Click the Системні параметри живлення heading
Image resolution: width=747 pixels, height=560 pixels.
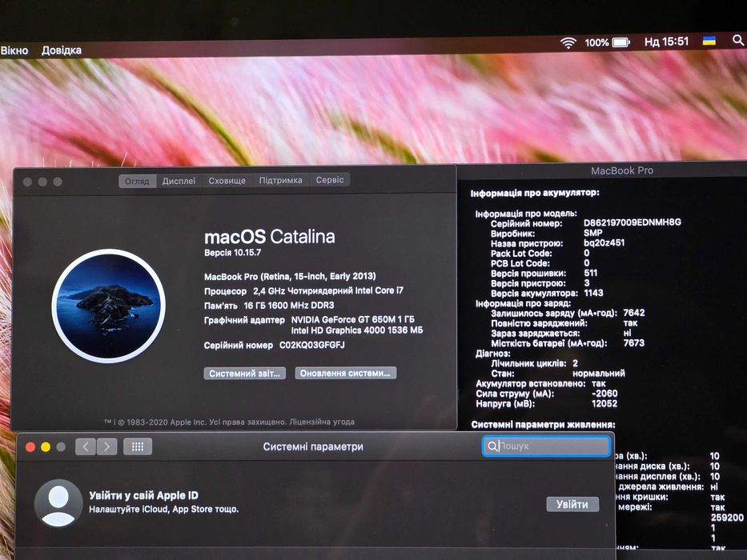[543, 424]
